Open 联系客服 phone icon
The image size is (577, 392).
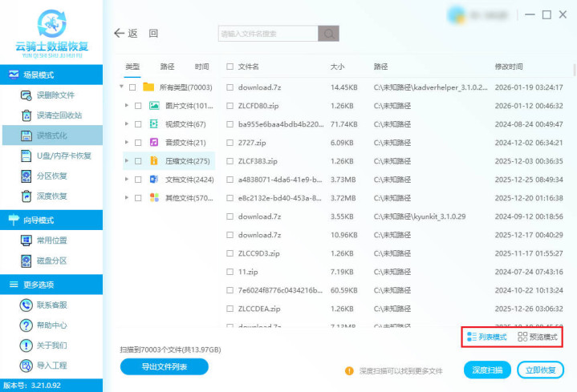[26, 305]
